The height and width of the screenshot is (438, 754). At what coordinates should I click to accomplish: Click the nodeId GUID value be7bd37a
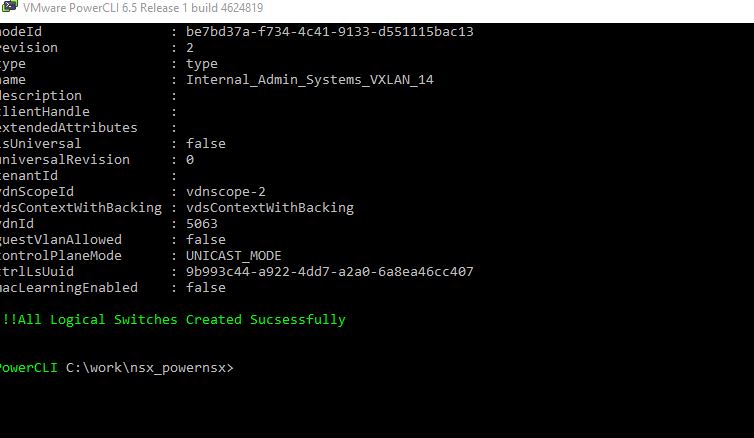(x=329, y=32)
